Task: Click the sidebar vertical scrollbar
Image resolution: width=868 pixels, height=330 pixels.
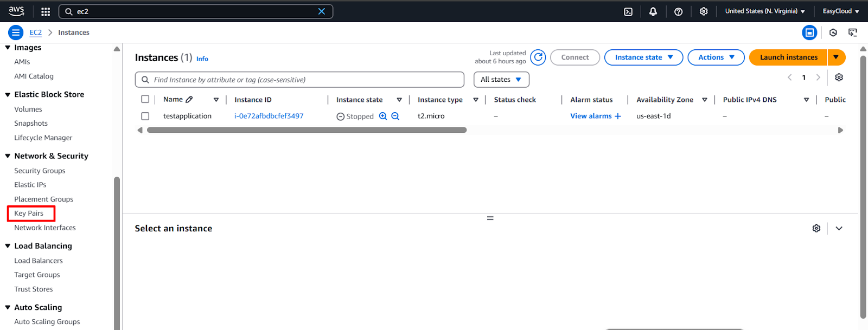Action: tap(117, 253)
